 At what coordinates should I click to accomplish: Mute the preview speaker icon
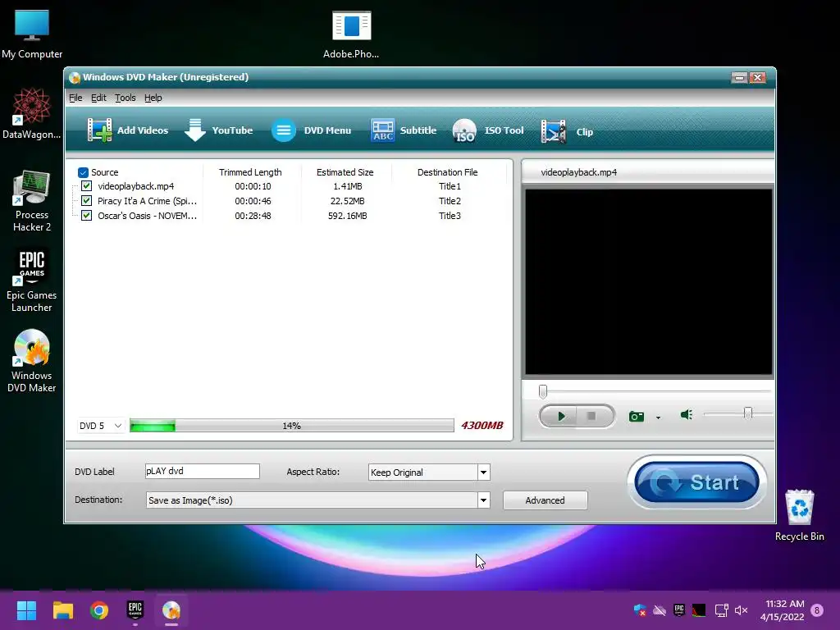click(x=687, y=414)
